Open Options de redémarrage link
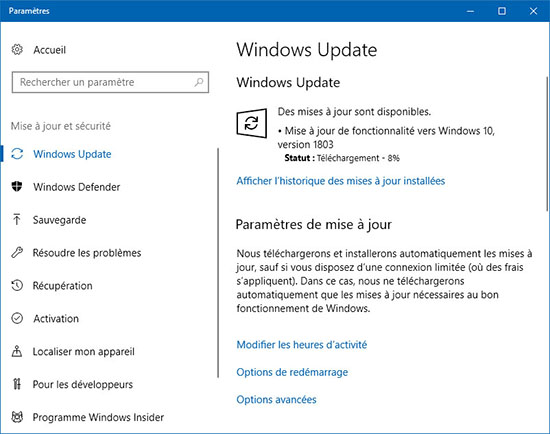The width and height of the screenshot is (550, 434). (292, 372)
